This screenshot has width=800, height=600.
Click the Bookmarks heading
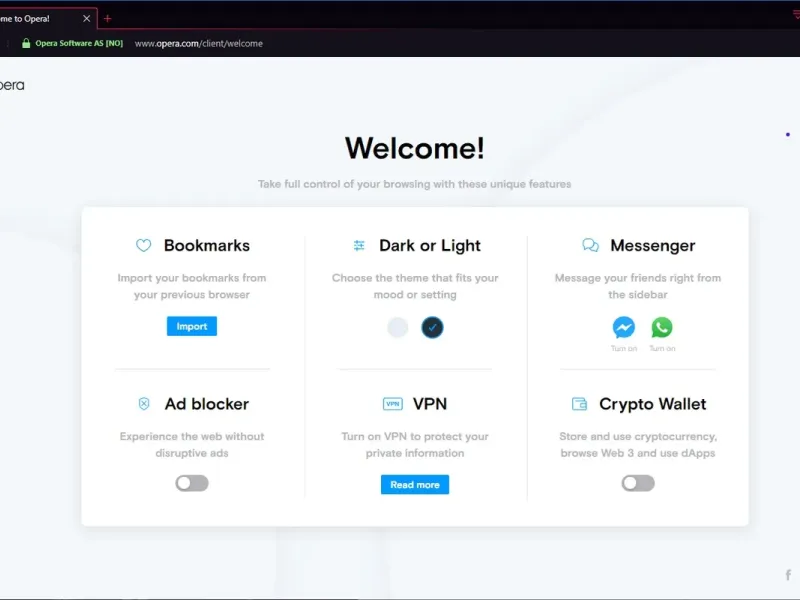(207, 245)
